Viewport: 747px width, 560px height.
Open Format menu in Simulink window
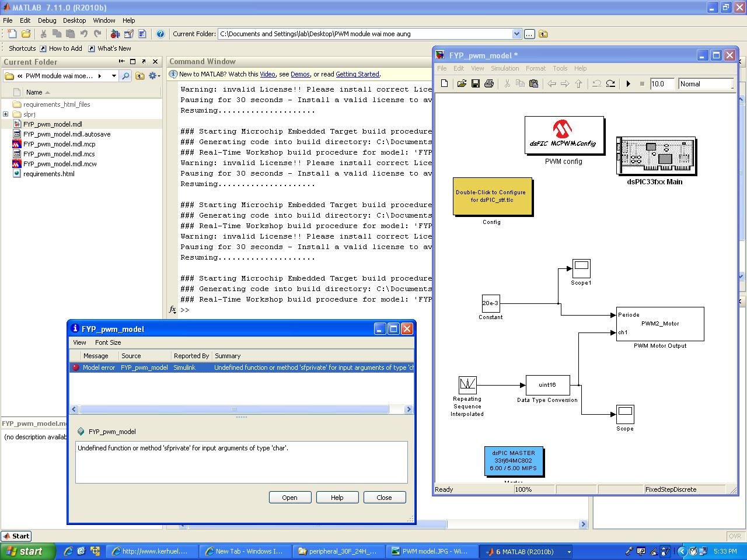point(535,68)
